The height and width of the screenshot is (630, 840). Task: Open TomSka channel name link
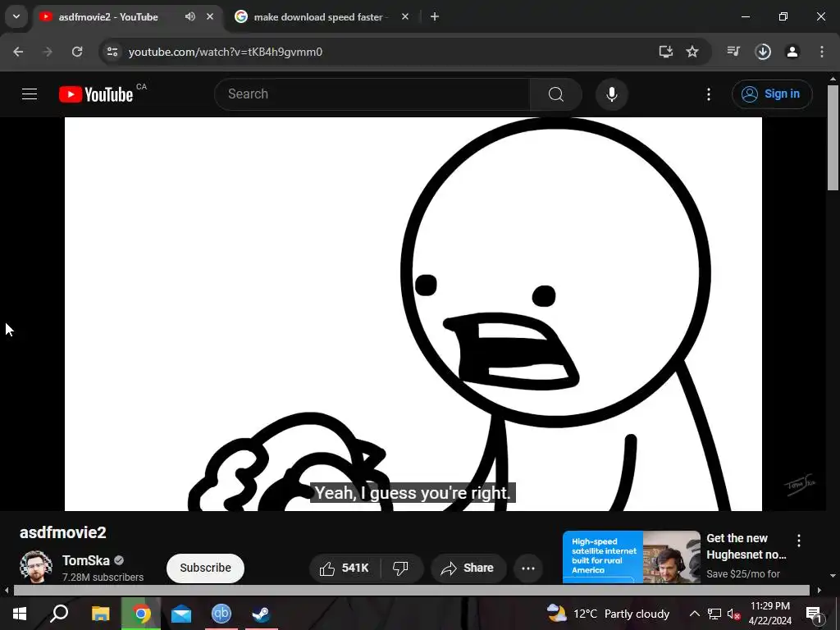[85, 560]
